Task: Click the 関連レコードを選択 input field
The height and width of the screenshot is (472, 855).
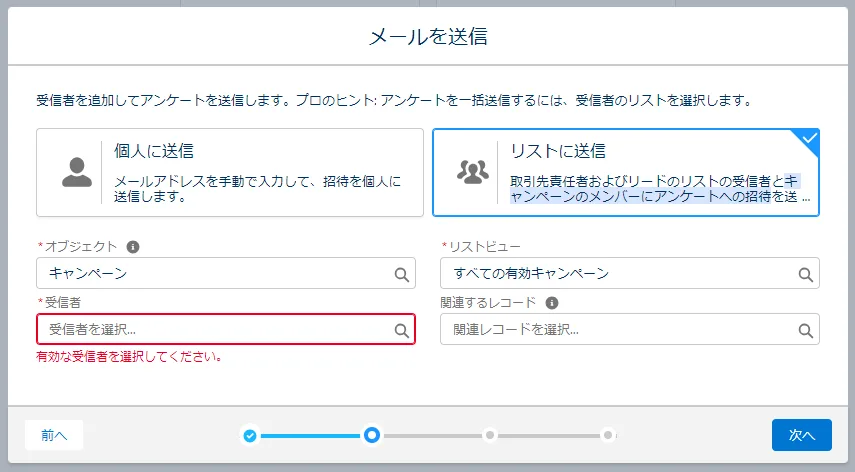Action: point(620,330)
